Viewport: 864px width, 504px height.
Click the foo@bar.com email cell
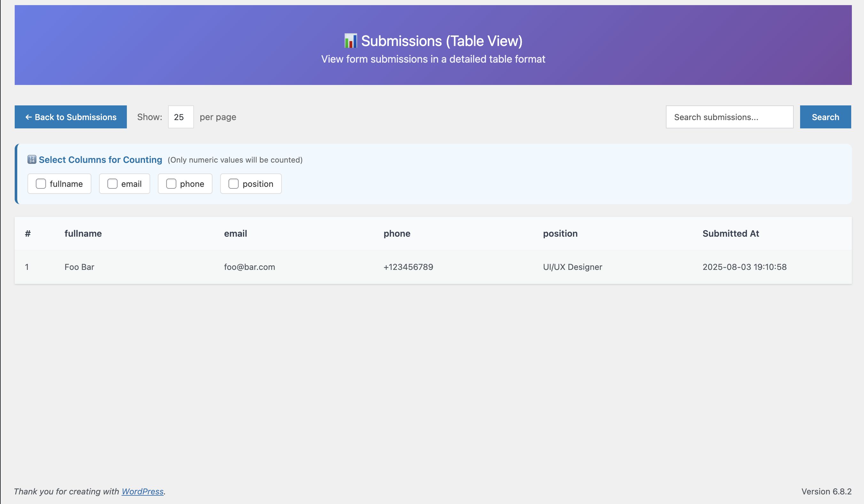coord(249,267)
